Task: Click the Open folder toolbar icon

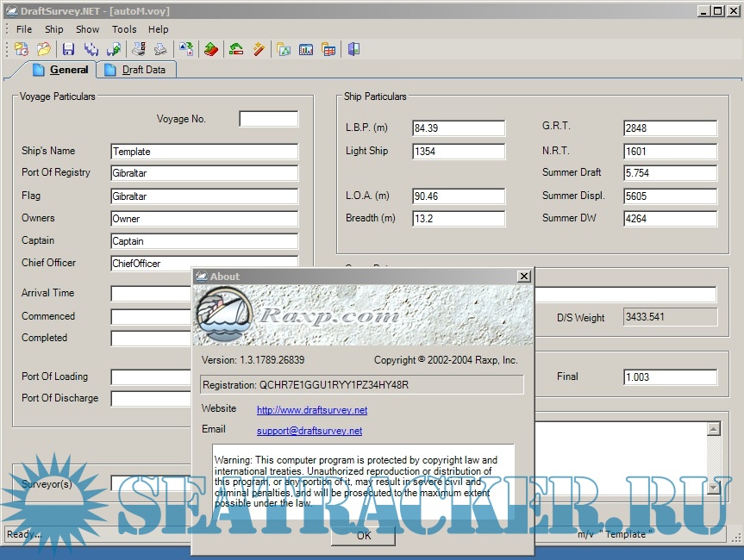Action: (x=43, y=49)
